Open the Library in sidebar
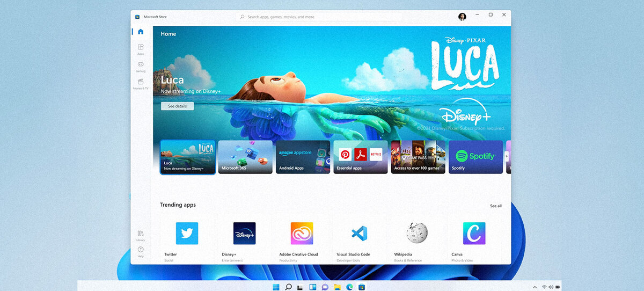Image resolution: width=644 pixels, height=291 pixels. 141,236
